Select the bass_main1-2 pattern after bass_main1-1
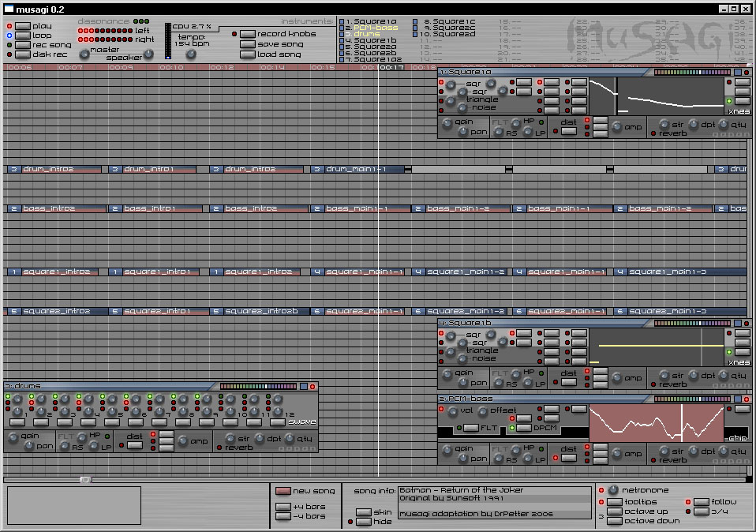756x532 pixels. (x=460, y=208)
